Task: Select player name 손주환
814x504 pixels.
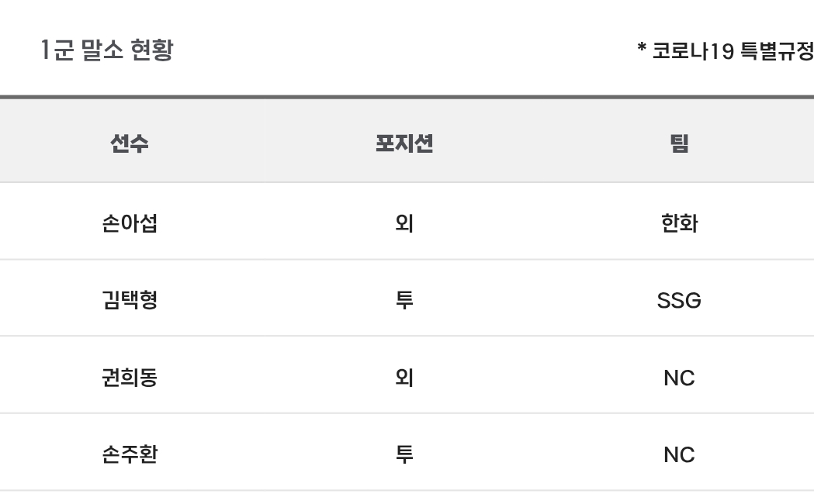Action: (130, 454)
